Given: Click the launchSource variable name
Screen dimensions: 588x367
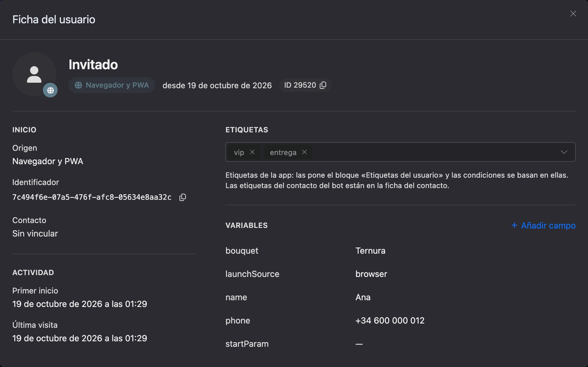Looking at the screenshot, I should click(x=252, y=274).
